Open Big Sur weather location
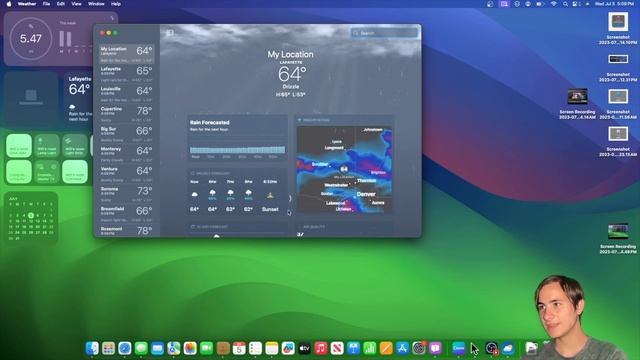The image size is (640, 360). (127, 133)
